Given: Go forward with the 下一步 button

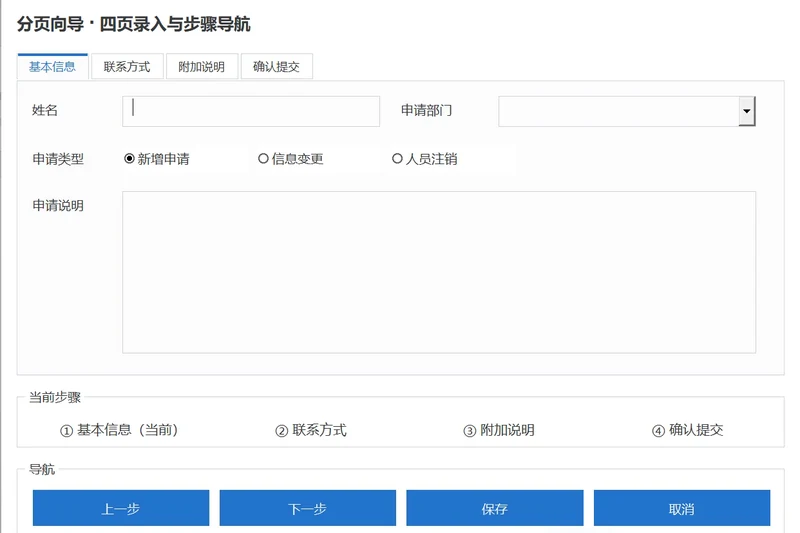Looking at the screenshot, I should (x=308, y=508).
